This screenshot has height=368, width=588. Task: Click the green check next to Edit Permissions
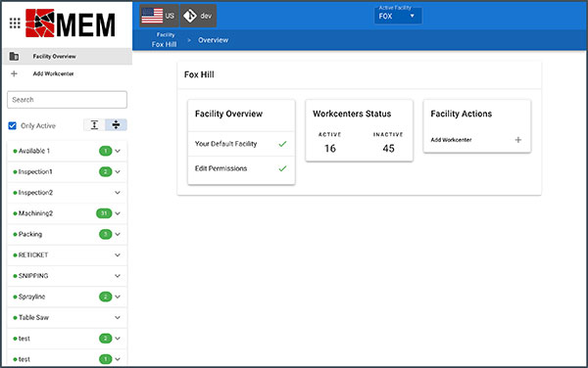(282, 168)
